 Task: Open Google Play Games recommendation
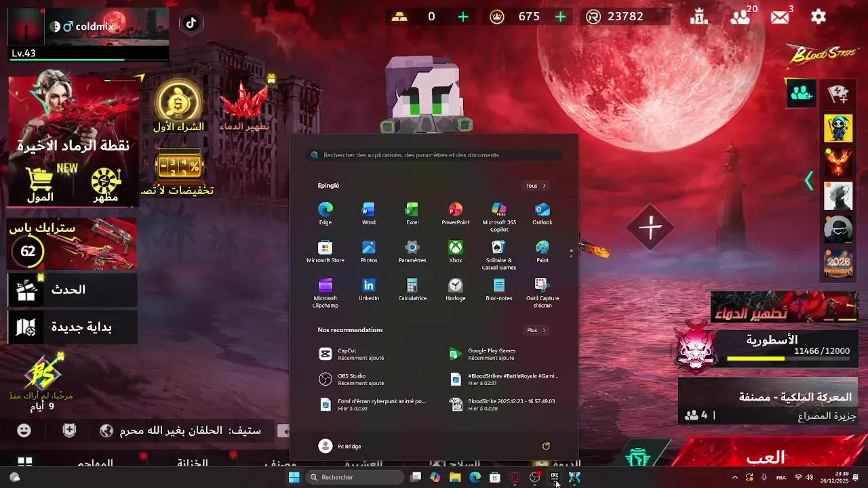(x=505, y=354)
